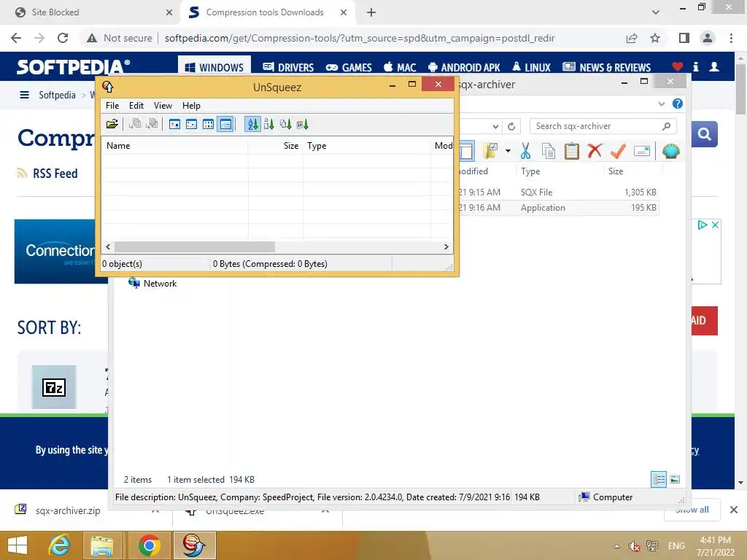The image size is (747, 560).
Task: Click the Rename icon in Explorer toolbar
Action: coord(642,151)
